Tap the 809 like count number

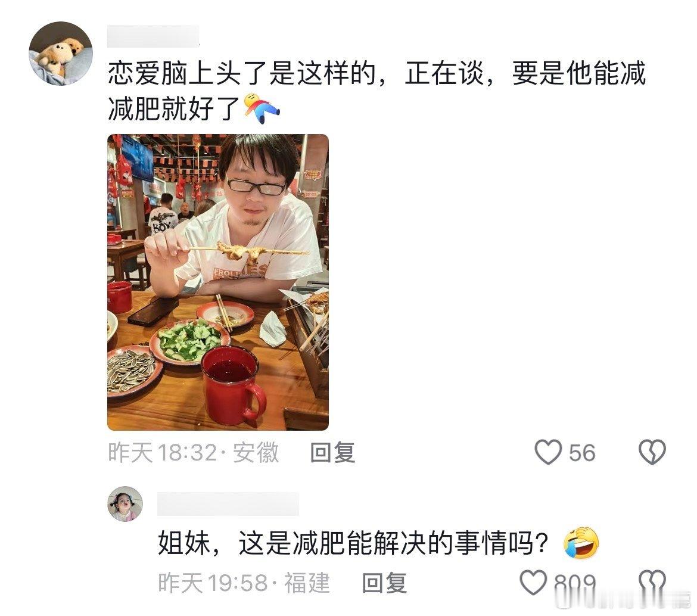coord(575,583)
